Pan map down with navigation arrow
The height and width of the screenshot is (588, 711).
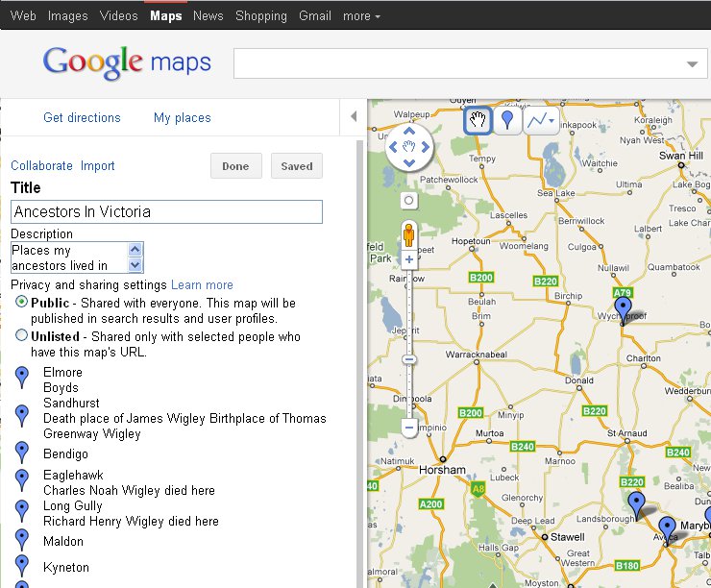409,162
